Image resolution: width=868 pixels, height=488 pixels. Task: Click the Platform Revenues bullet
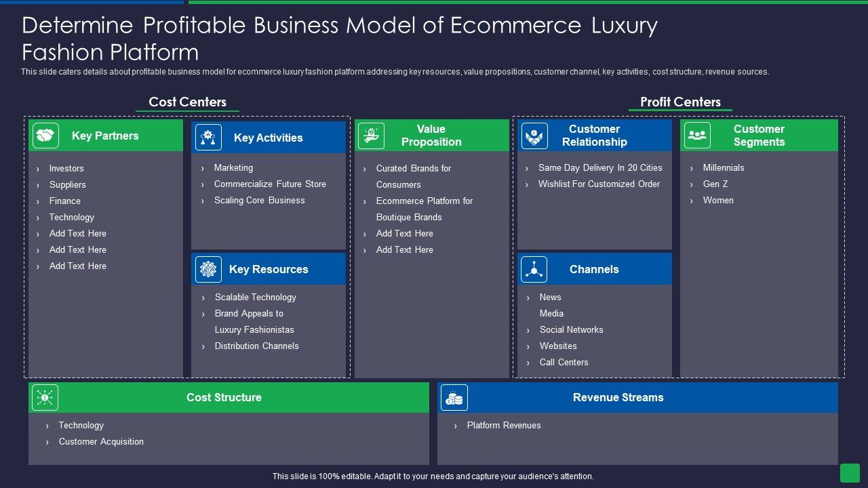[x=504, y=425]
